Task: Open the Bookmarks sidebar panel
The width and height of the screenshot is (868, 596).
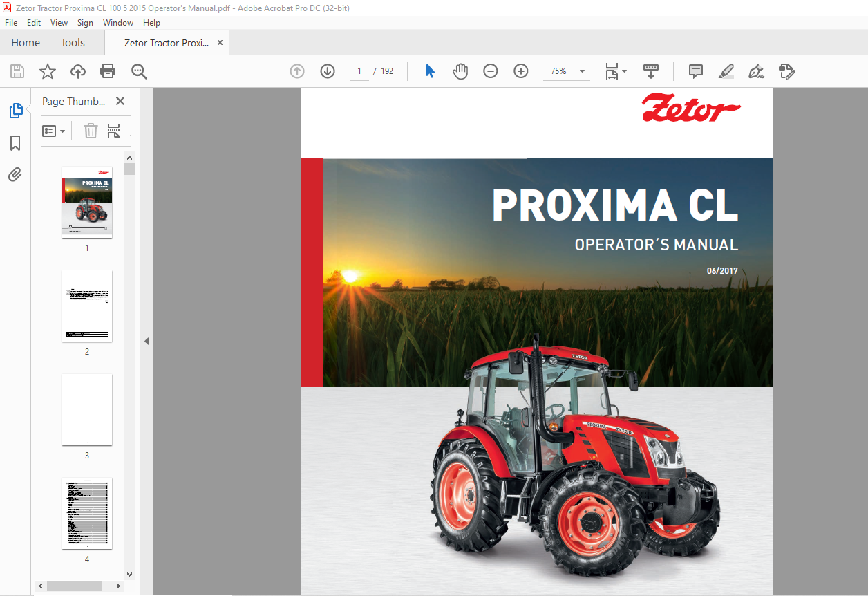Action: tap(15, 143)
